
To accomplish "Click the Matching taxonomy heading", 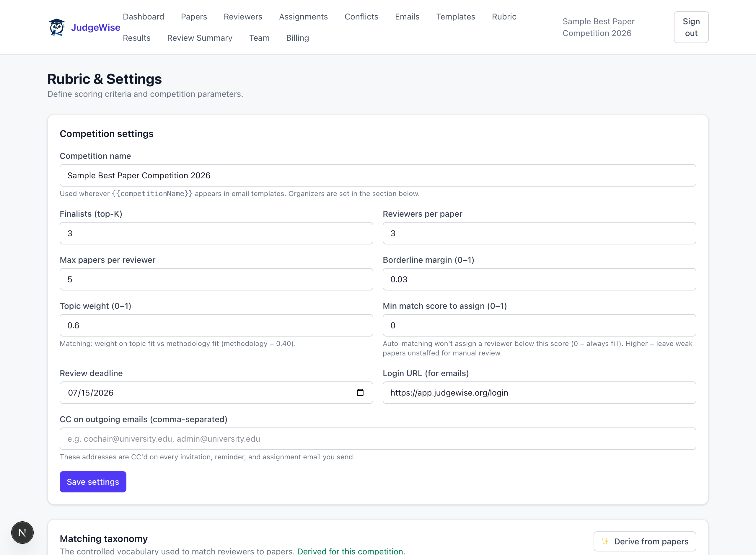I will pos(103,538).
